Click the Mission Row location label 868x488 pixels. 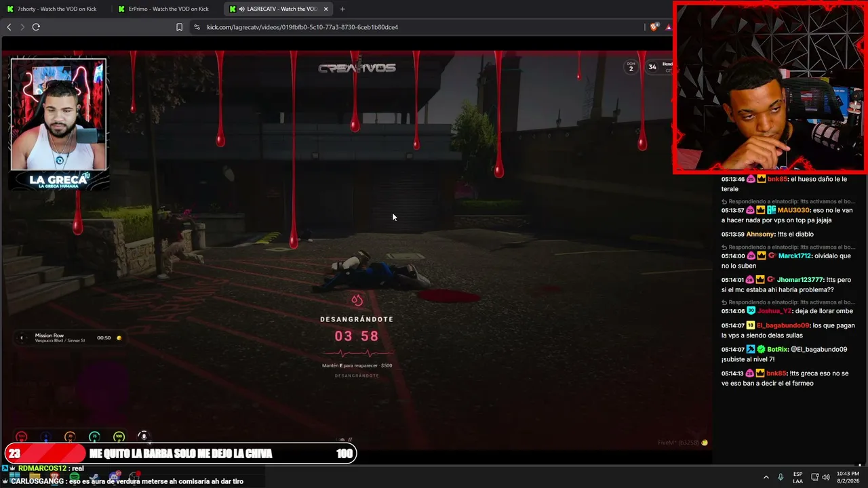point(50,335)
